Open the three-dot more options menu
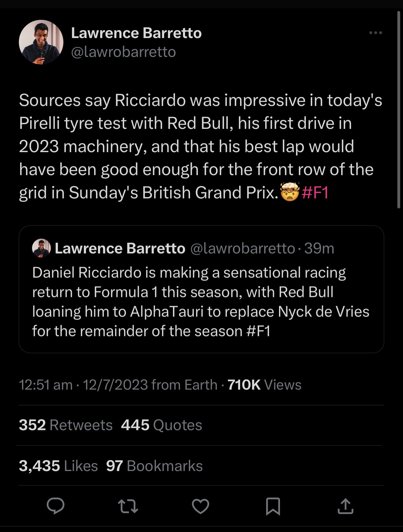 tap(375, 33)
